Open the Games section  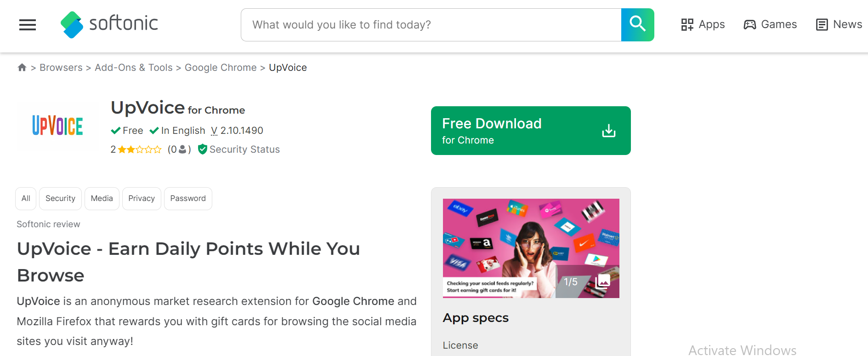pos(770,24)
